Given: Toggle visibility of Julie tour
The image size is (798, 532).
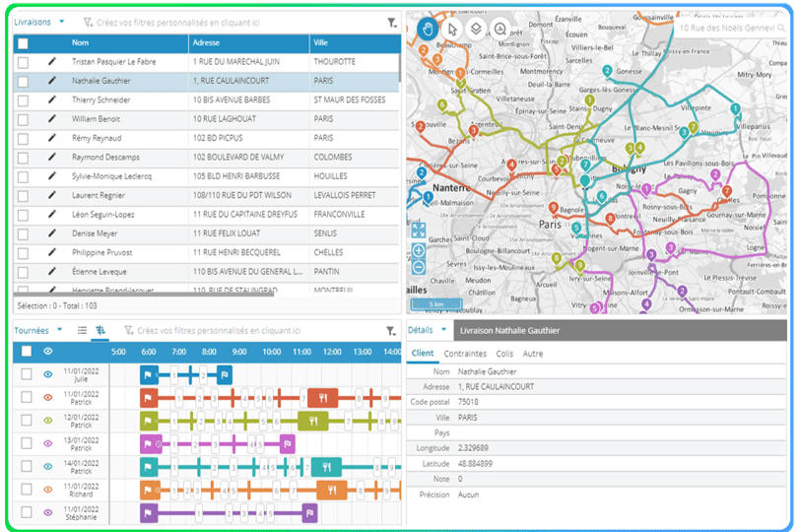Looking at the screenshot, I should [48, 374].
